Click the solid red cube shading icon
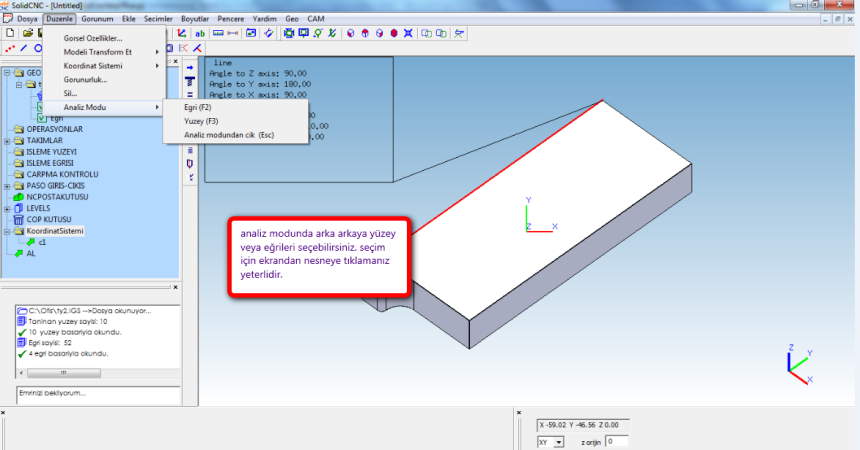This screenshot has height=450, width=860. coord(394,33)
